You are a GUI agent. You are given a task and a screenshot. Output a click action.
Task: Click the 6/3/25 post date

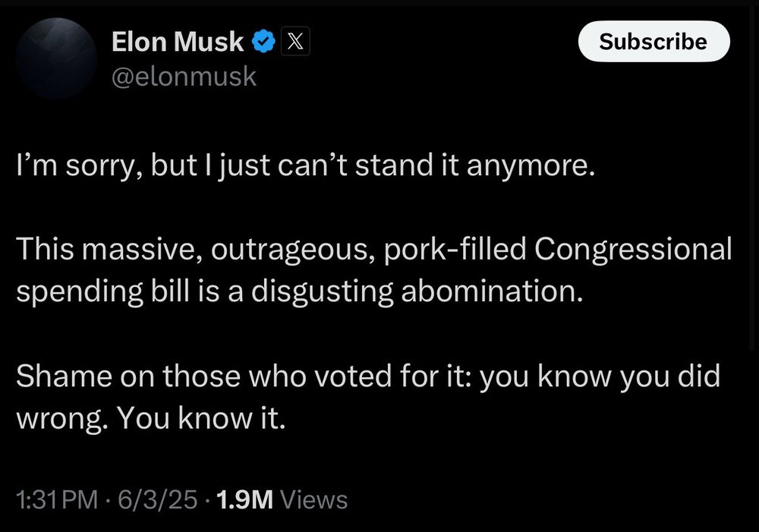click(157, 499)
